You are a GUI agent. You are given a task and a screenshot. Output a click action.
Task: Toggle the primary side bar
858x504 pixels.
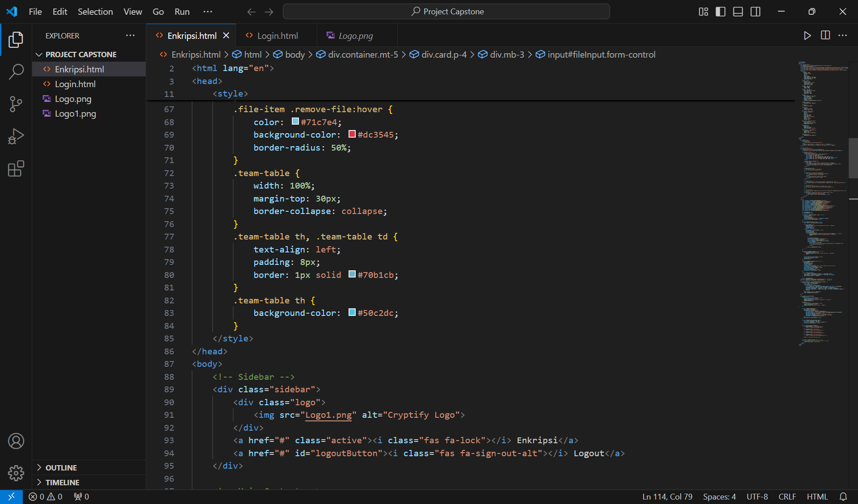pos(720,12)
